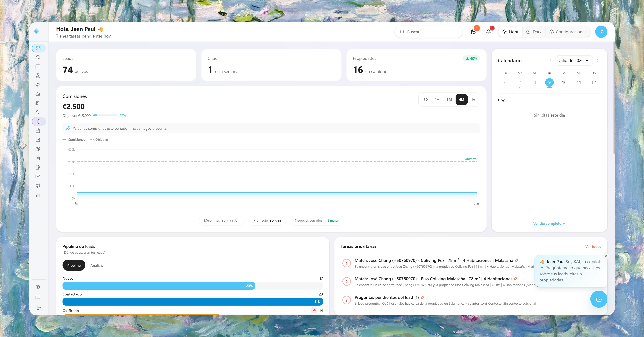Select day 9 in the calendar
This screenshot has width=644, height=337.
pos(549,82)
